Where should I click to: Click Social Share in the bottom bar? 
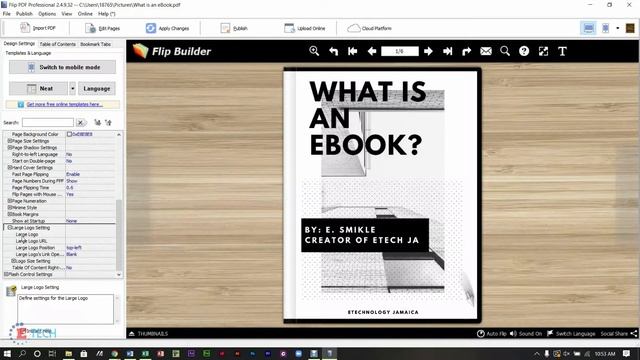(619, 333)
